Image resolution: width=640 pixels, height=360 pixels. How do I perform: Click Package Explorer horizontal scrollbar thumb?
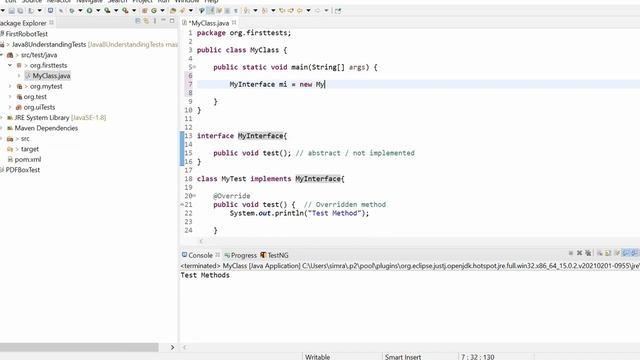click(79, 347)
